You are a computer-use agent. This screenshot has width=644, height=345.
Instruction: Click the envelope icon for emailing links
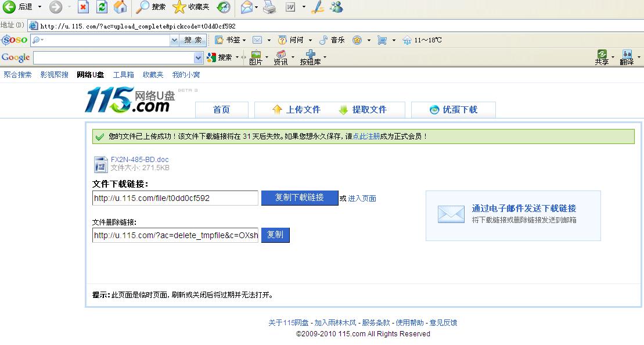[x=451, y=214]
